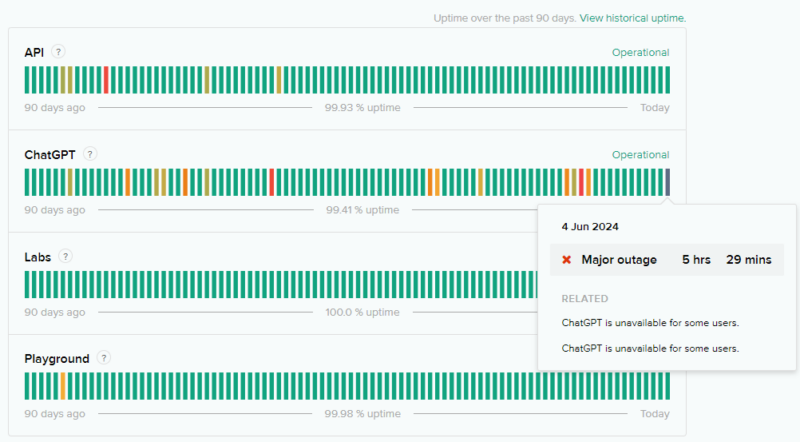Open the View historical uptime link
The image size is (800, 442).
(x=633, y=18)
